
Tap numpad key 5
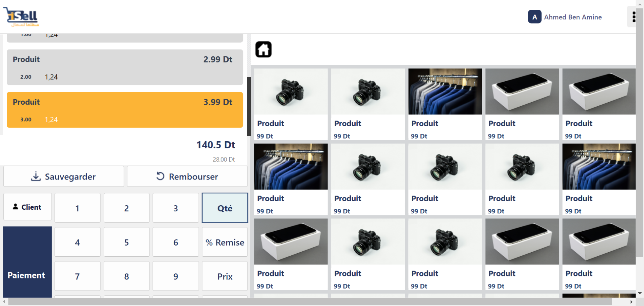(126, 242)
